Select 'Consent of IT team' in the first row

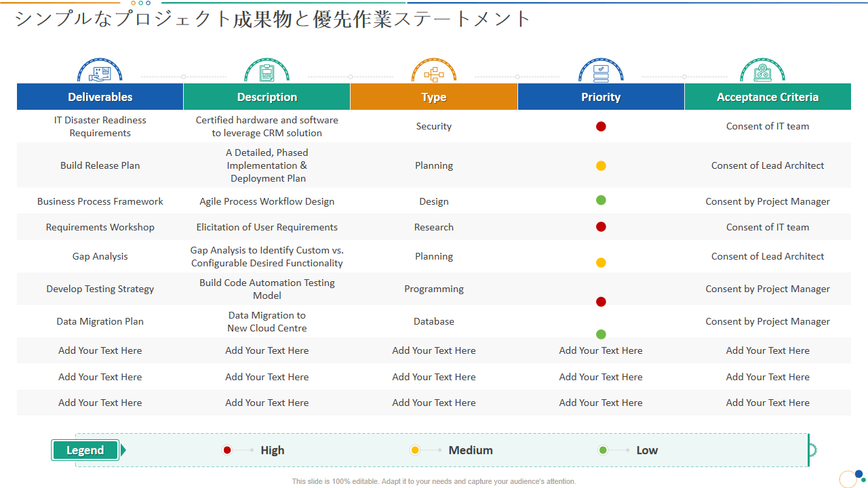click(768, 126)
